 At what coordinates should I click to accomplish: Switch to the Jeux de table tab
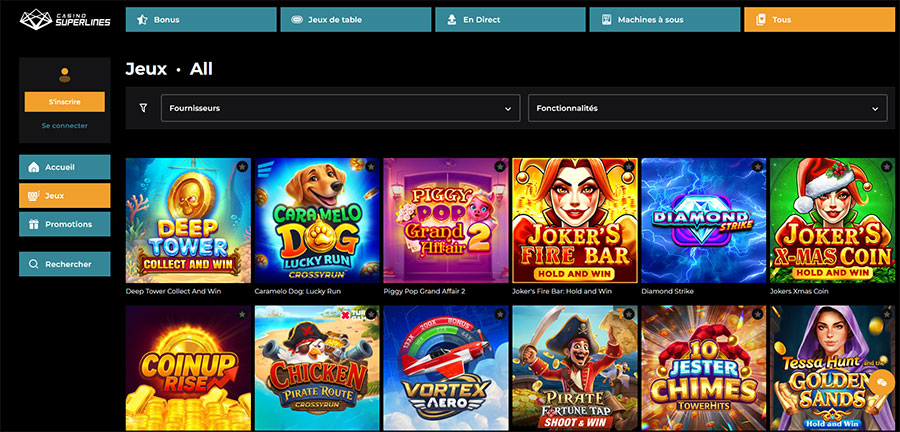click(356, 20)
